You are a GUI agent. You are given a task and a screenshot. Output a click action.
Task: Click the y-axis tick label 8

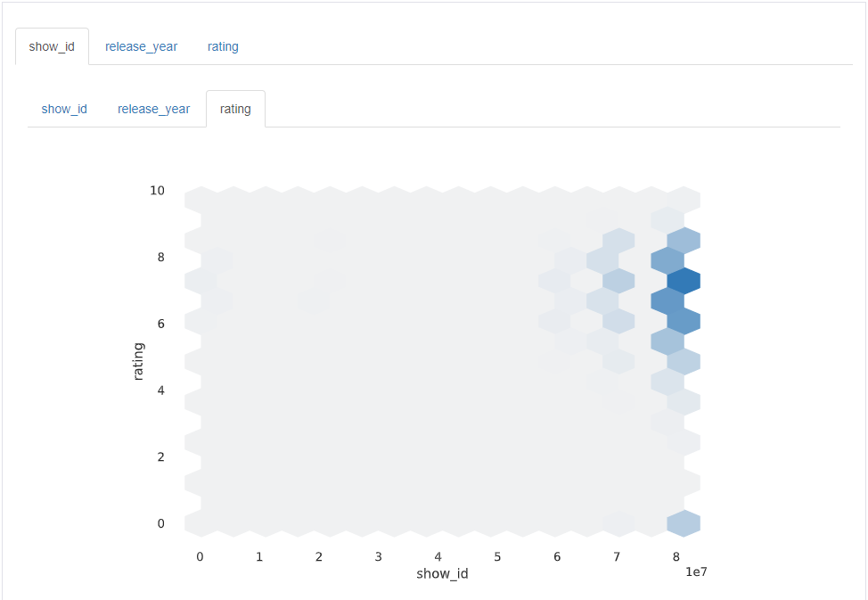click(160, 257)
